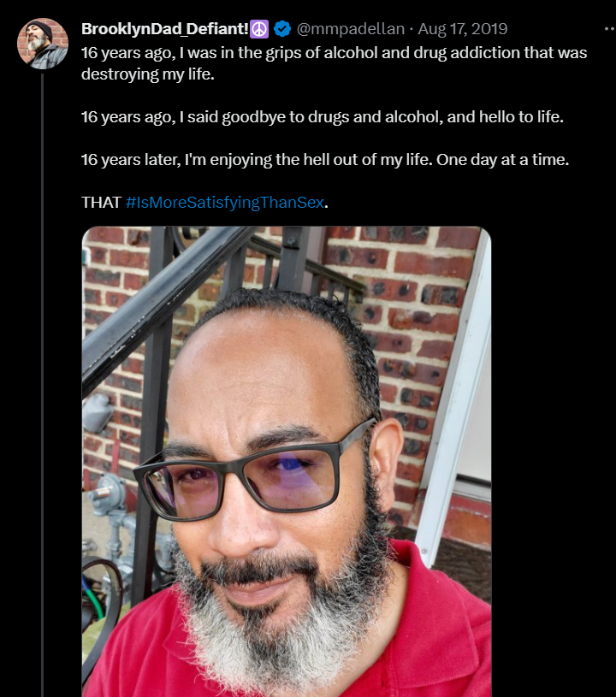Open the more options dots menu

[608, 28]
